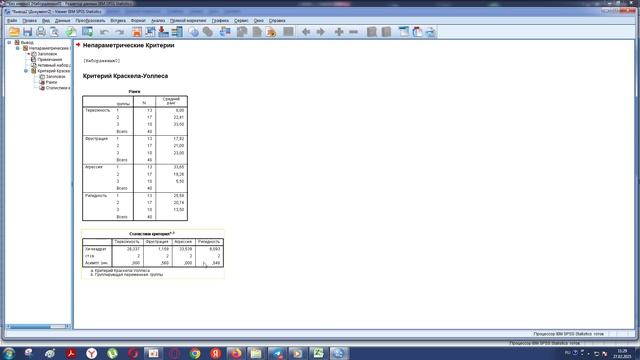Click the Ранги table title
Image resolution: width=640 pixels, height=360 pixels.
(x=134, y=92)
